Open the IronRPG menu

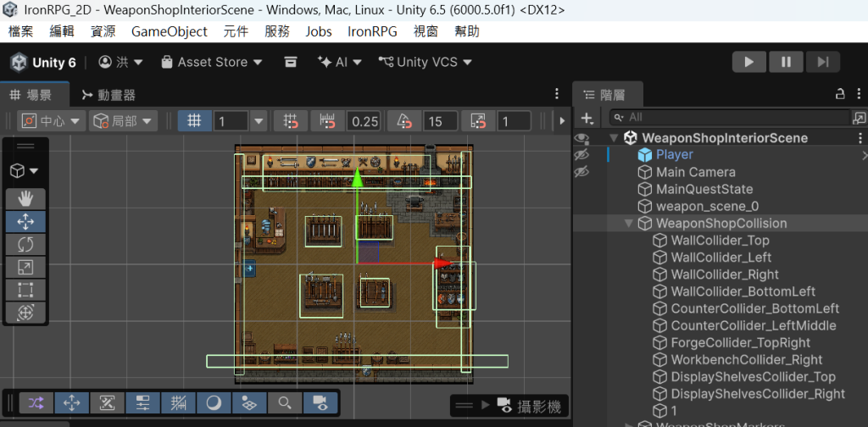[373, 31]
